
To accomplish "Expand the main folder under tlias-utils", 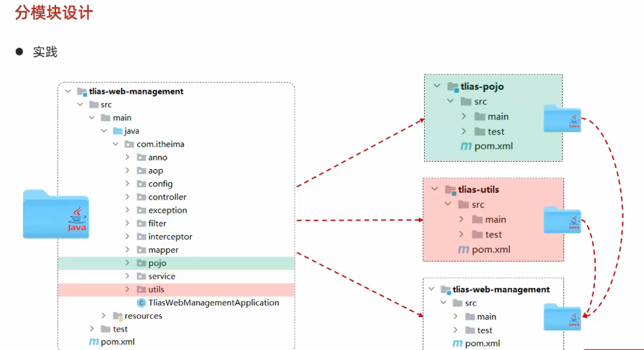I will (x=461, y=219).
